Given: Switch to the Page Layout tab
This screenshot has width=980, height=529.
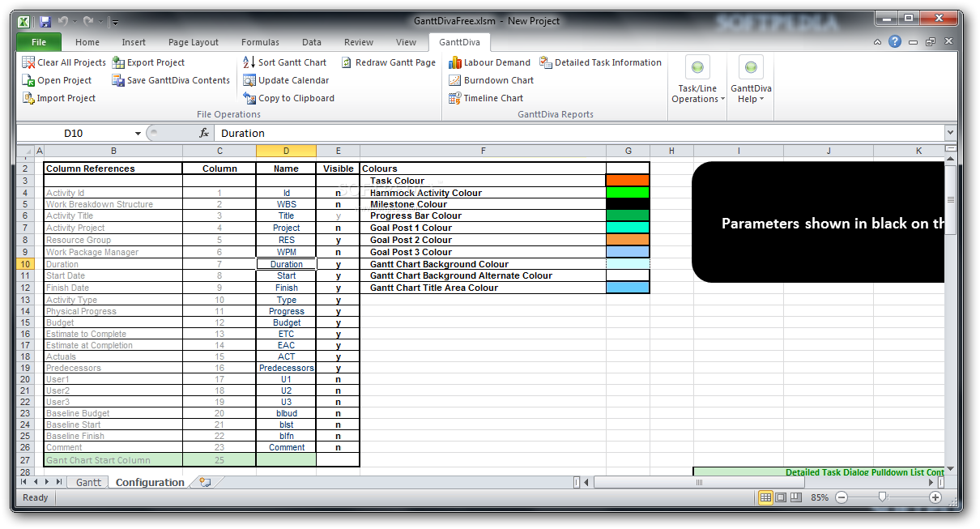Looking at the screenshot, I should point(194,42).
